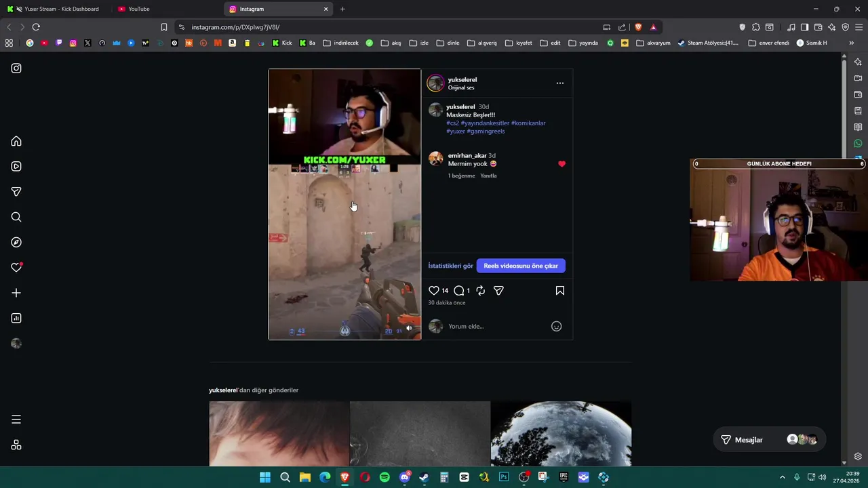Open the akvaryum bookmarks folder
The width and height of the screenshot is (868, 488).
(x=653, y=43)
